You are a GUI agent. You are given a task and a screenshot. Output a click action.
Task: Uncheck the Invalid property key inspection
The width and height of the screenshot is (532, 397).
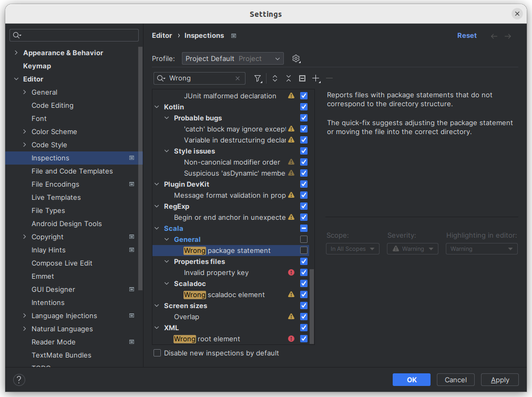tap(304, 272)
